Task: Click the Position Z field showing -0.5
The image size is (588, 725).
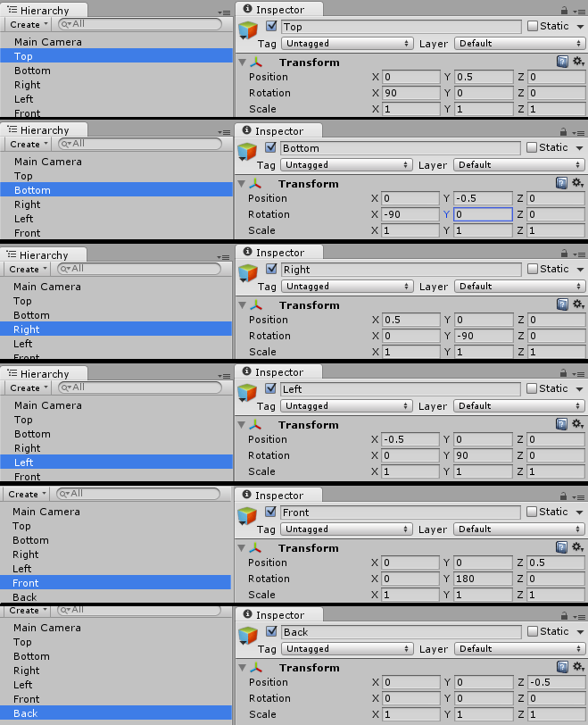Action: click(555, 682)
